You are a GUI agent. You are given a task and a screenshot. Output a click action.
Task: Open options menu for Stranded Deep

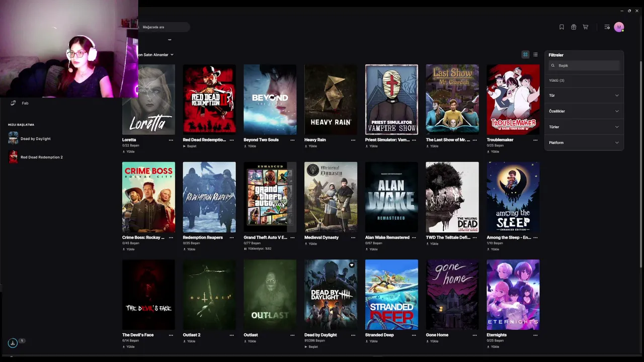pos(414,335)
